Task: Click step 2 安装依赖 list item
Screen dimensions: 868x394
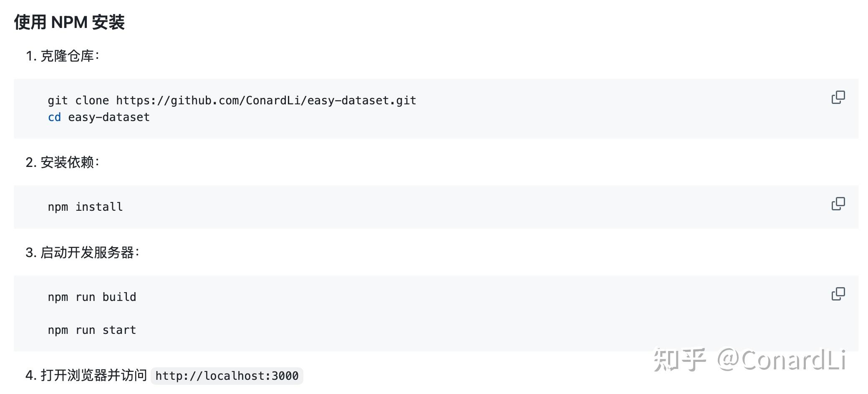Action: (x=63, y=162)
